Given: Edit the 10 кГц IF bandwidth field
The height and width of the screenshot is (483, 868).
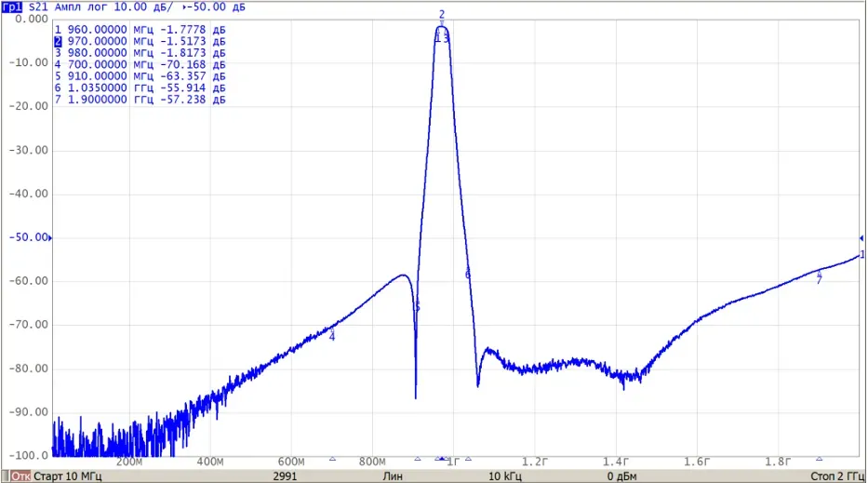Looking at the screenshot, I should click(x=505, y=476).
